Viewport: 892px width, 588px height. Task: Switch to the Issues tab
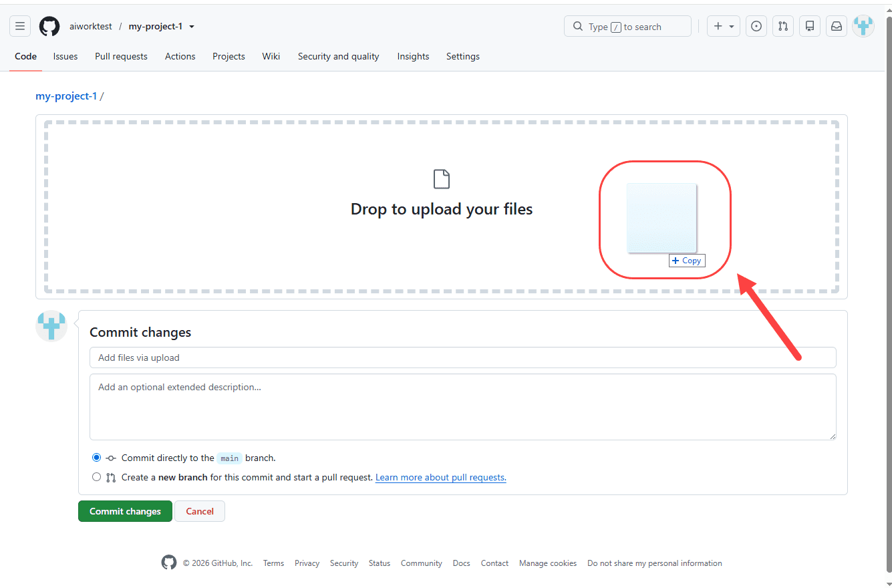coord(65,56)
